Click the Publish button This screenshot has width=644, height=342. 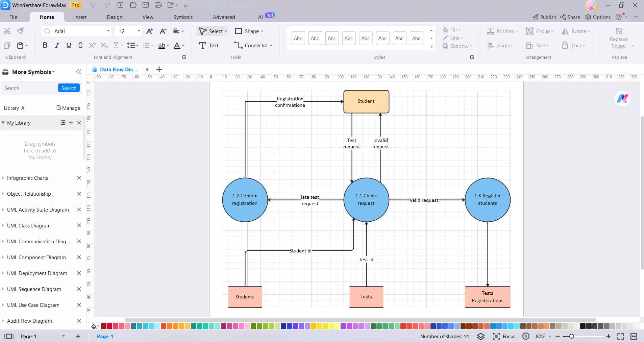pyautogui.click(x=544, y=17)
